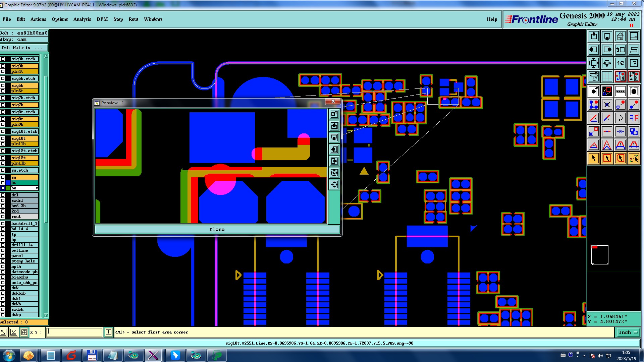Select the stamp_hole layer name

pyautogui.click(x=24, y=261)
